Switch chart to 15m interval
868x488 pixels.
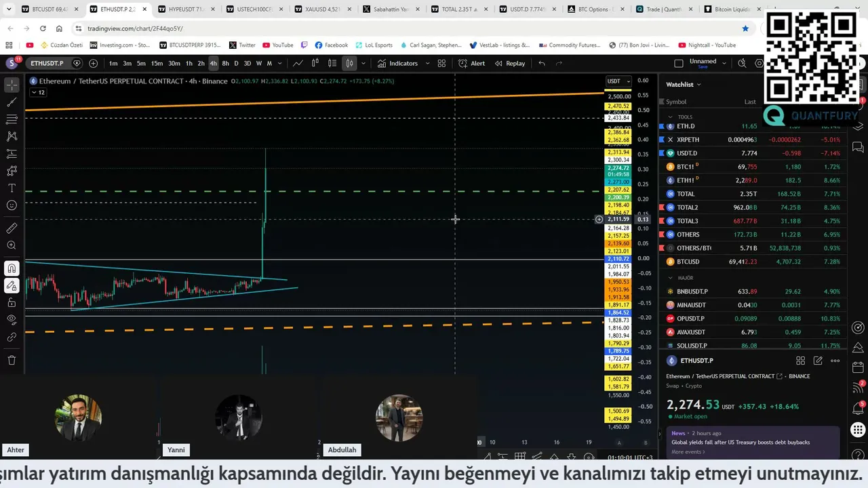[157, 63]
